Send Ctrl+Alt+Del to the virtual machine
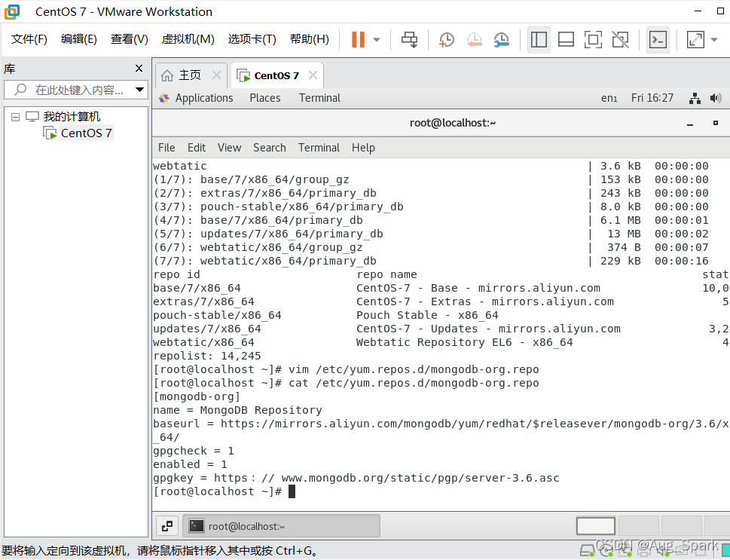The width and height of the screenshot is (730, 560). coord(410,40)
